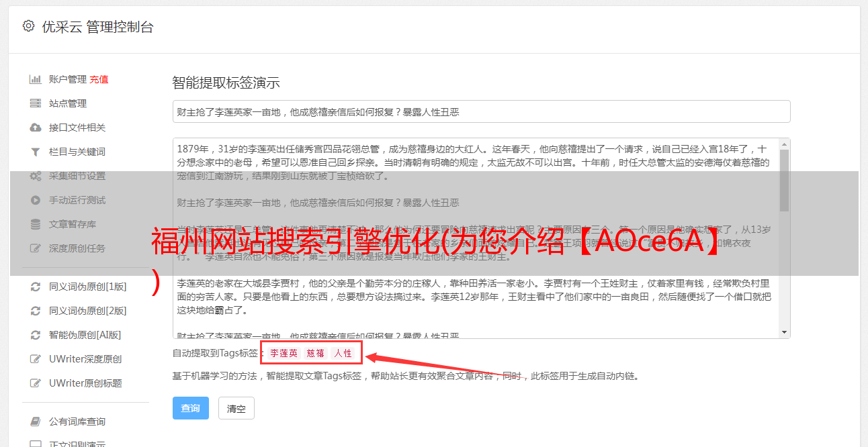Click the scroll up arrow of article textarea

point(784,144)
